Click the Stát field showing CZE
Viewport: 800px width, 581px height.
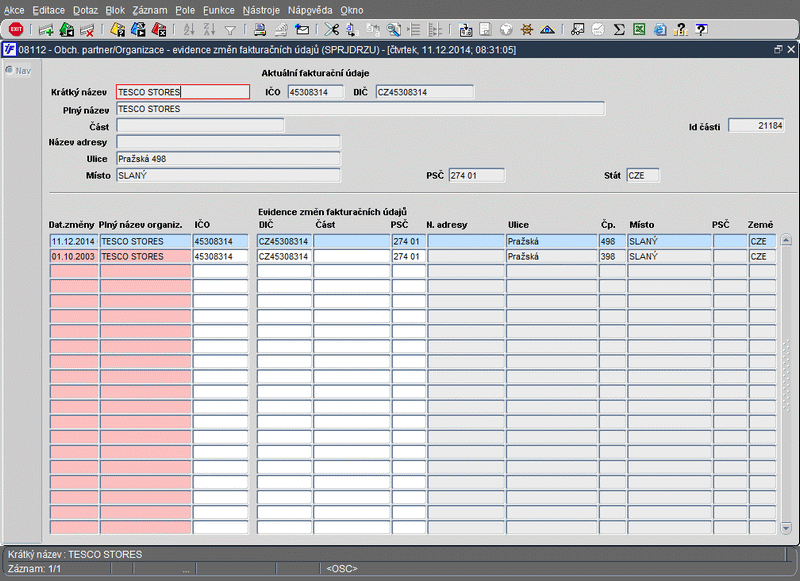pos(643,175)
